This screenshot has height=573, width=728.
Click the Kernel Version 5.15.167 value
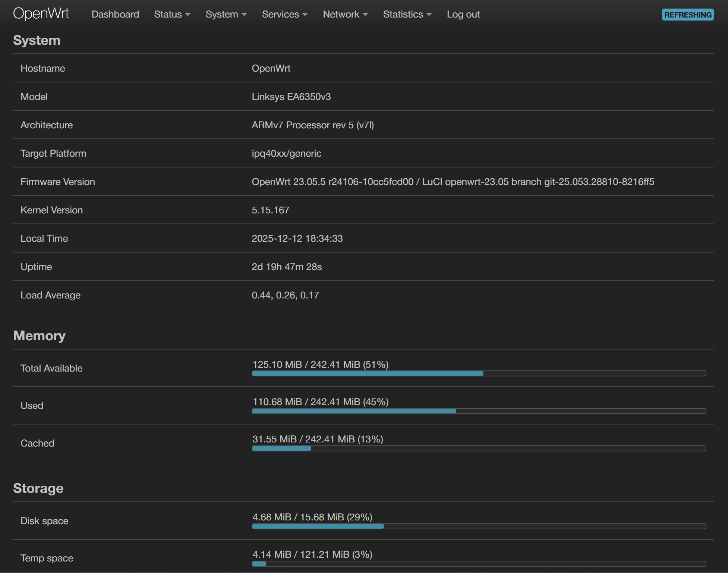point(270,210)
